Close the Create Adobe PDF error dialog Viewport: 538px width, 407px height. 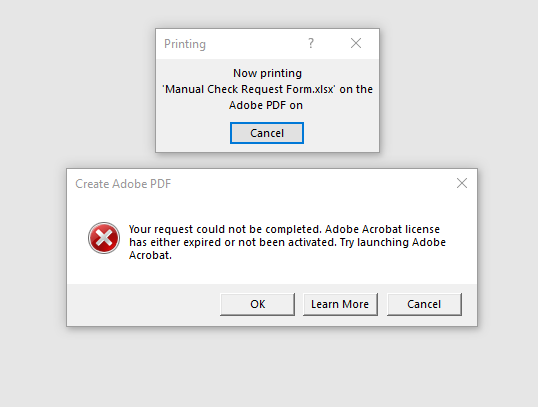point(462,183)
